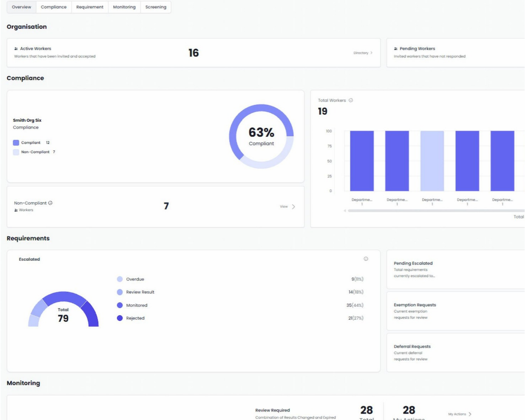Click the Monitored legend dot
The width and height of the screenshot is (525, 420).
pyautogui.click(x=119, y=305)
